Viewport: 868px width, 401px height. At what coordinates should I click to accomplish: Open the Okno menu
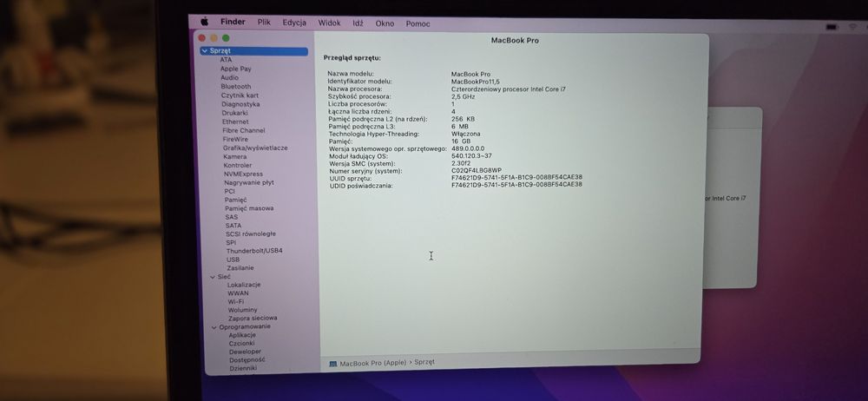(x=385, y=23)
